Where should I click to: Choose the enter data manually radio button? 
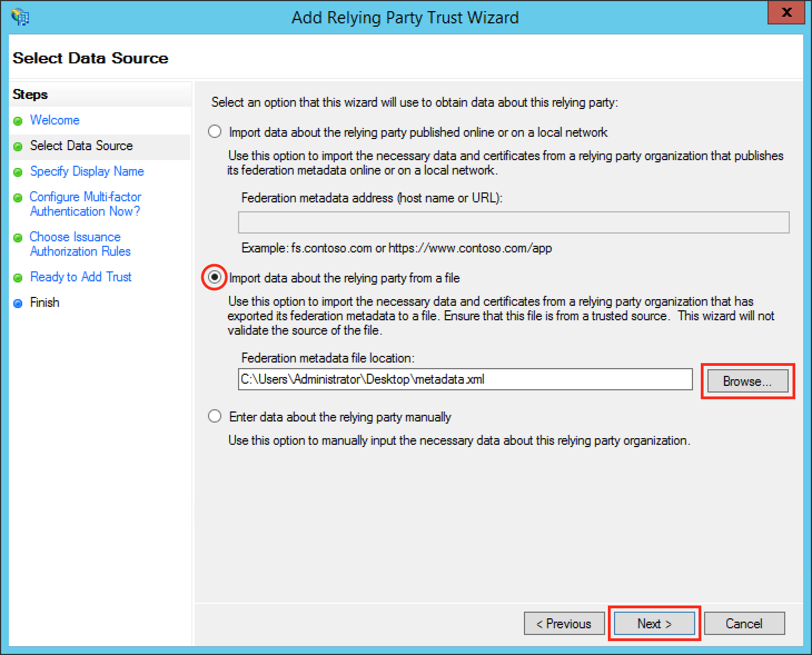(215, 416)
